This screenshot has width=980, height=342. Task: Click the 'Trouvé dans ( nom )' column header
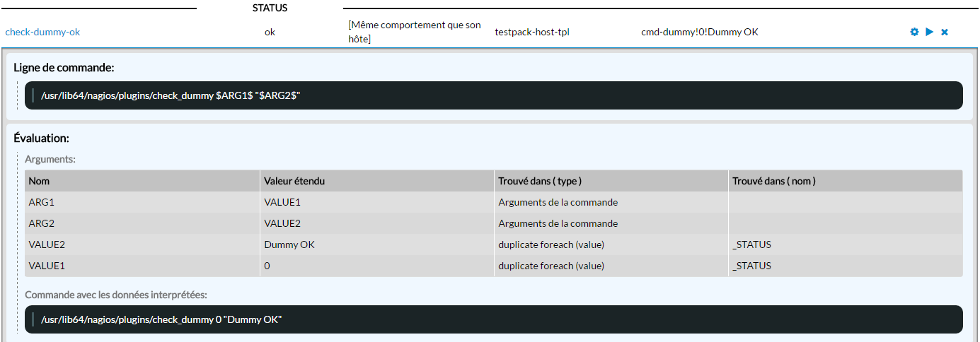point(774,181)
